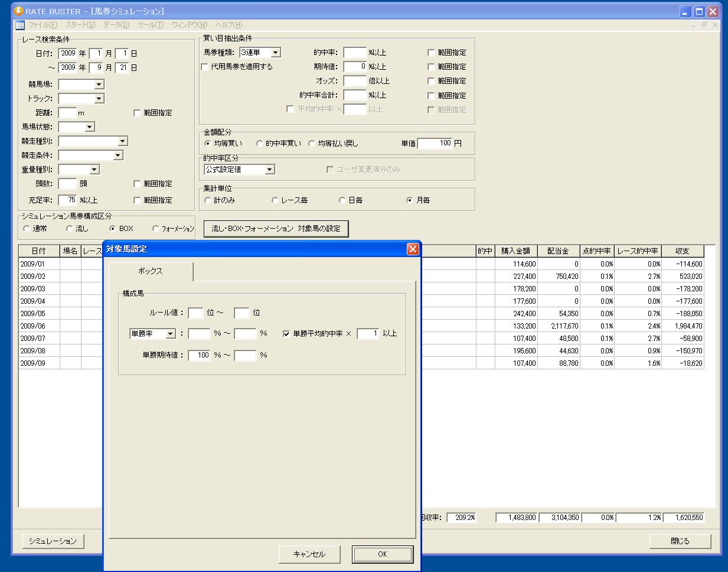Expand the 競走種別 dropdown
This screenshot has width=728, height=572.
[122, 141]
